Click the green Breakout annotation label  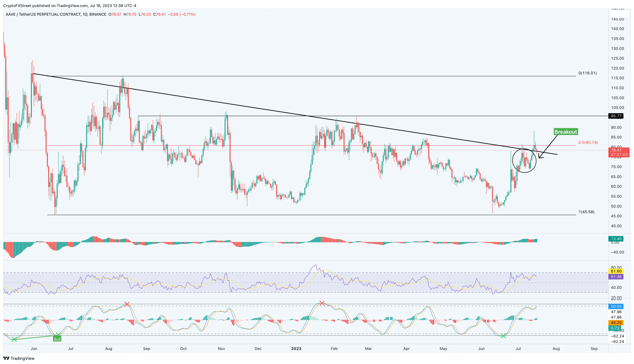click(566, 132)
